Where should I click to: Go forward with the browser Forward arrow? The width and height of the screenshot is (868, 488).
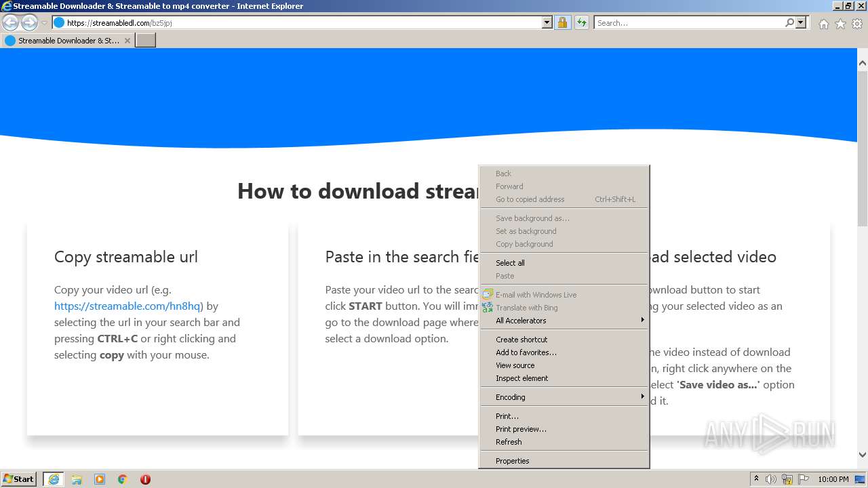(29, 22)
